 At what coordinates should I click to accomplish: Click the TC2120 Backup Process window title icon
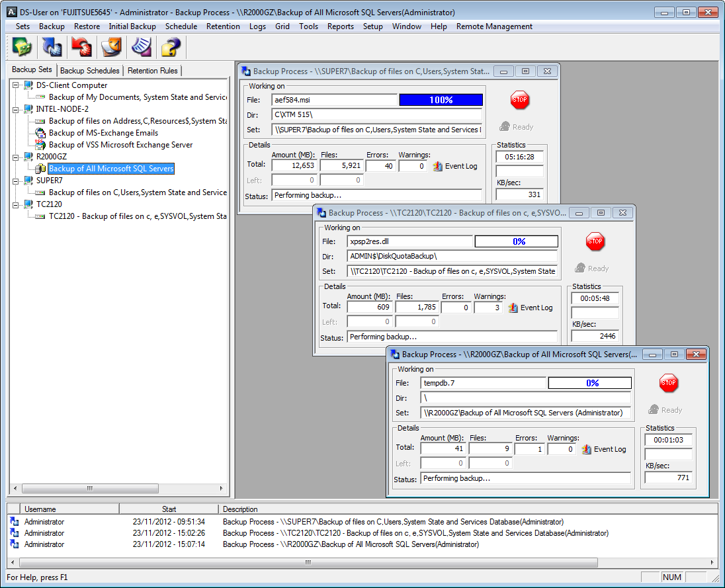coord(321,212)
